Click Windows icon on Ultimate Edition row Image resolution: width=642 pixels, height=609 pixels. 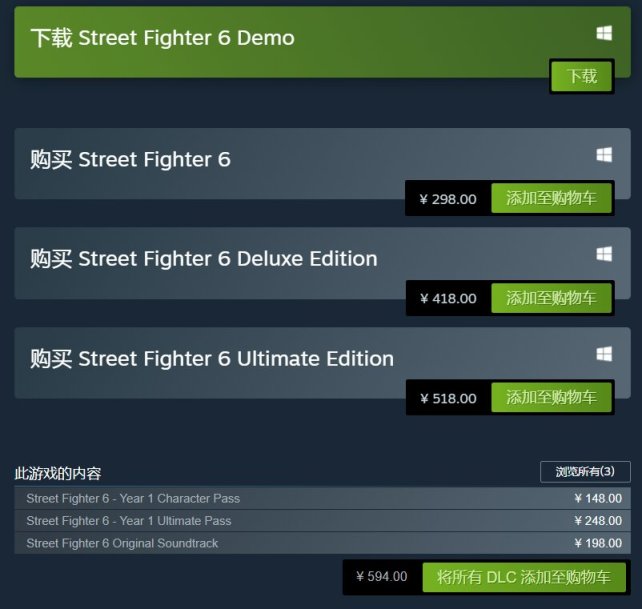[x=604, y=354]
